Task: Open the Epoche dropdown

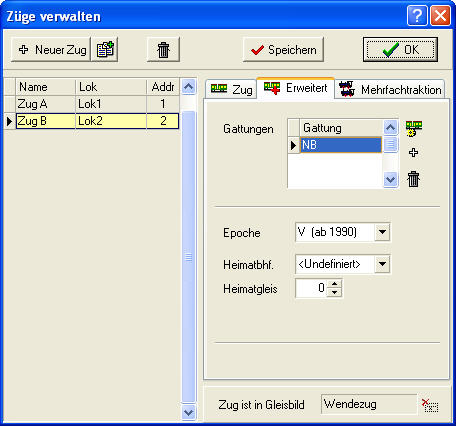Action: tap(382, 232)
